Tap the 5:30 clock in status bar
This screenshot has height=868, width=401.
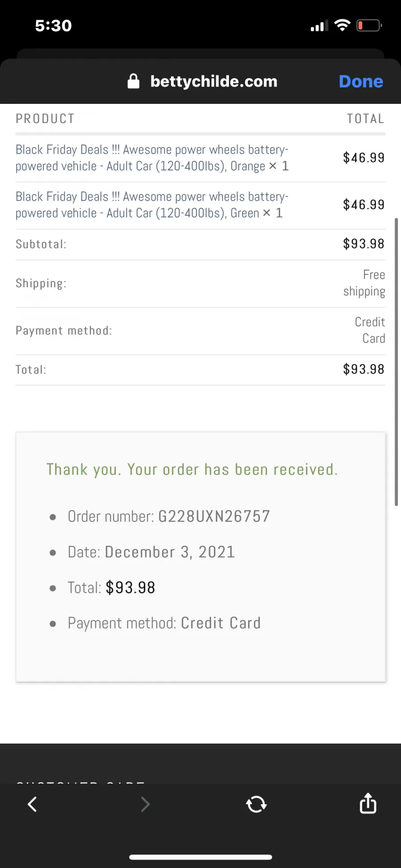pos(53,25)
